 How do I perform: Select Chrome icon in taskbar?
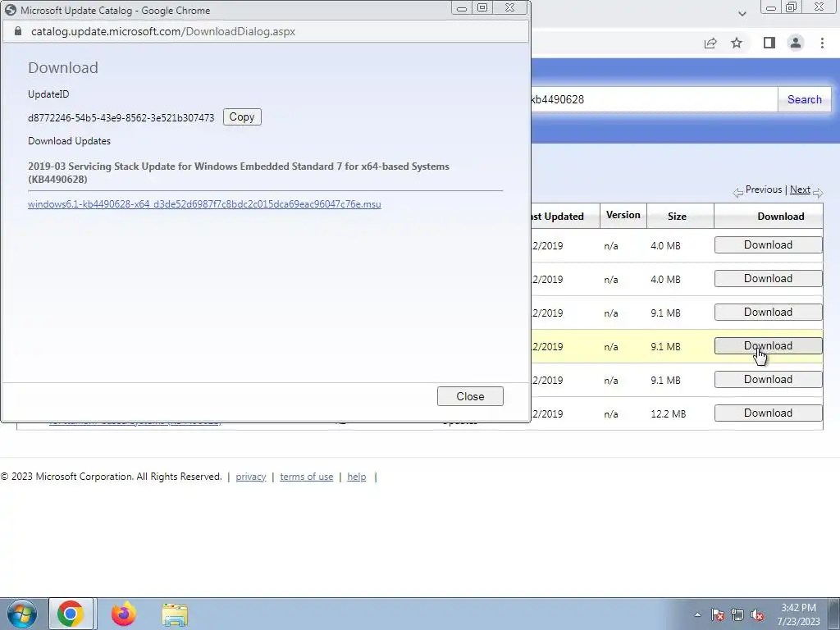pyautogui.click(x=71, y=614)
